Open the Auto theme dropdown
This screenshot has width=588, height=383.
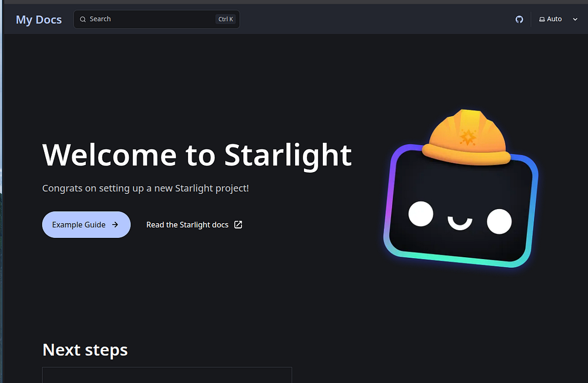[558, 19]
